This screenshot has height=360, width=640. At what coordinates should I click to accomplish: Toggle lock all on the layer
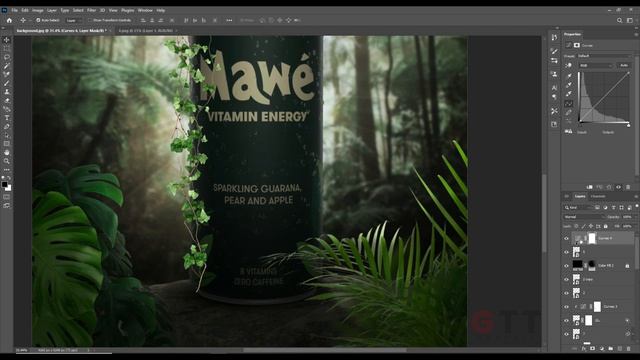click(606, 226)
